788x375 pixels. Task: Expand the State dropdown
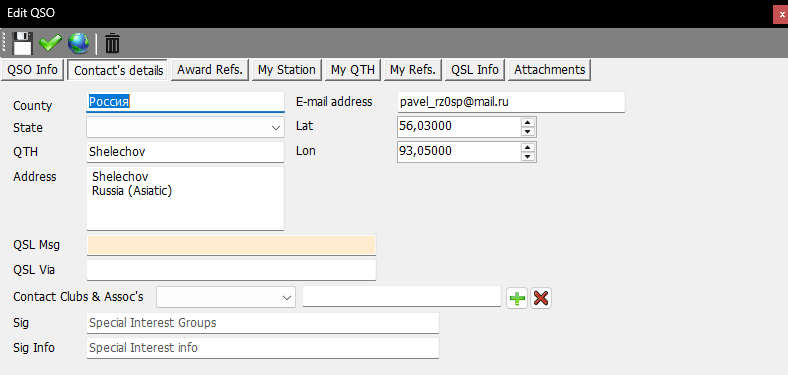276,128
